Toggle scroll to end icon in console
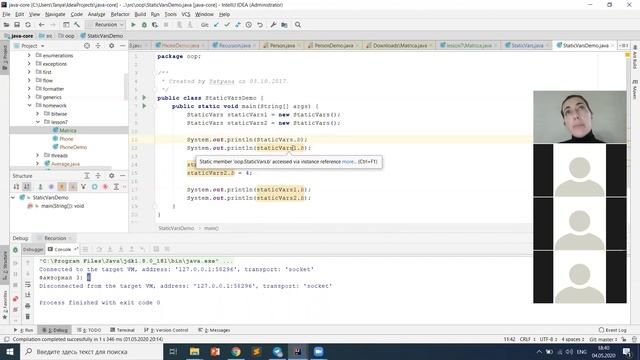 (x=28, y=295)
